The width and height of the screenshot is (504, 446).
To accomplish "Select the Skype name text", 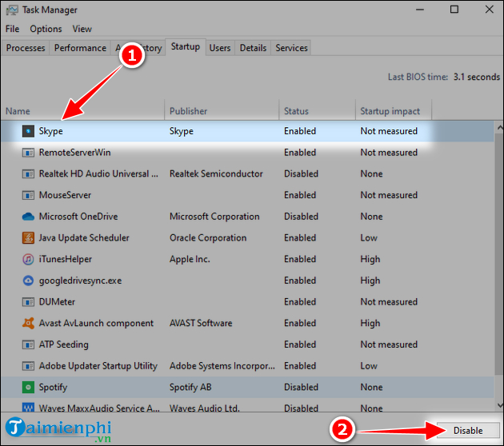I will (50, 131).
